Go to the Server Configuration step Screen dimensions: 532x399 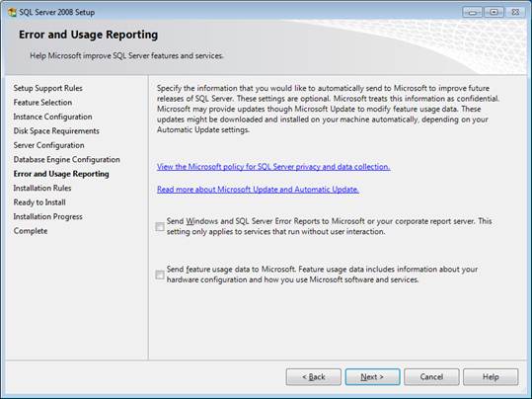[x=49, y=145]
